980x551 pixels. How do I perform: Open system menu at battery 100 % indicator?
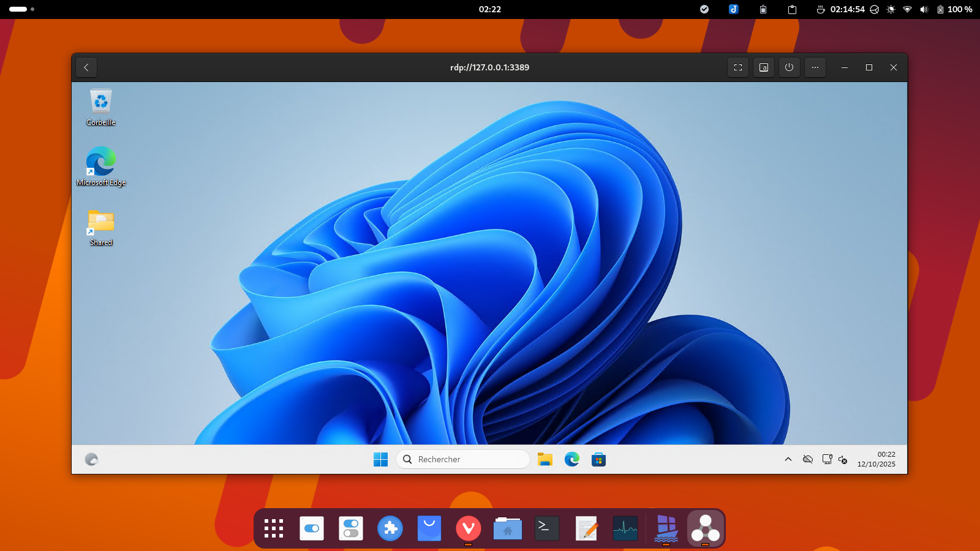pos(954,9)
